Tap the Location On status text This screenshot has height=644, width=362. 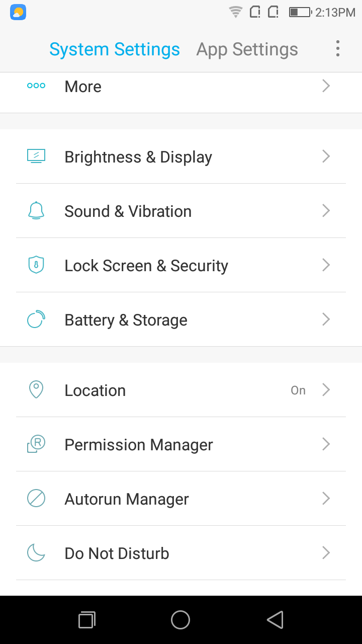coord(298,390)
